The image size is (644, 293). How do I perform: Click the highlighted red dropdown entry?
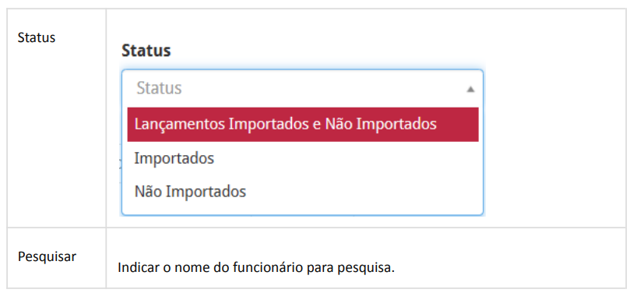coord(303,125)
